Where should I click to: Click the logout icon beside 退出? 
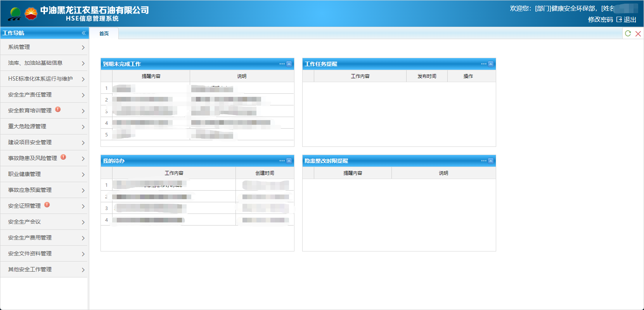click(619, 19)
